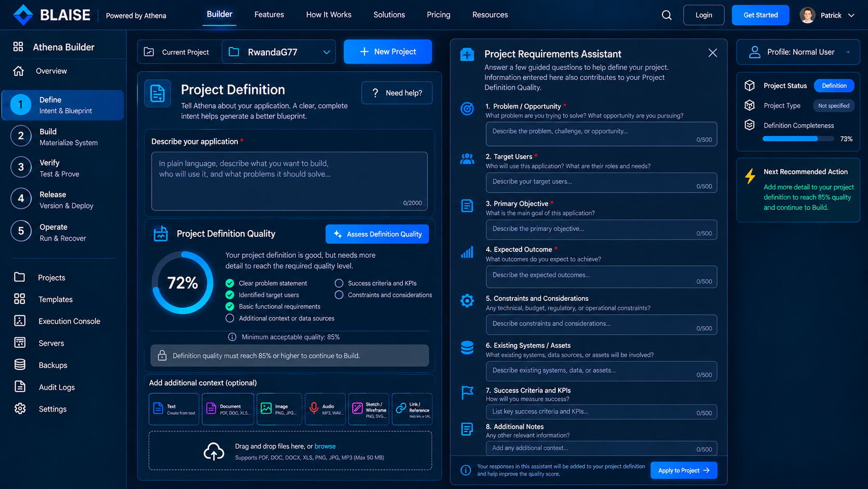Image resolution: width=868 pixels, height=489 pixels.
Task: Add Sketch / Wireframe context card
Action: click(x=369, y=409)
